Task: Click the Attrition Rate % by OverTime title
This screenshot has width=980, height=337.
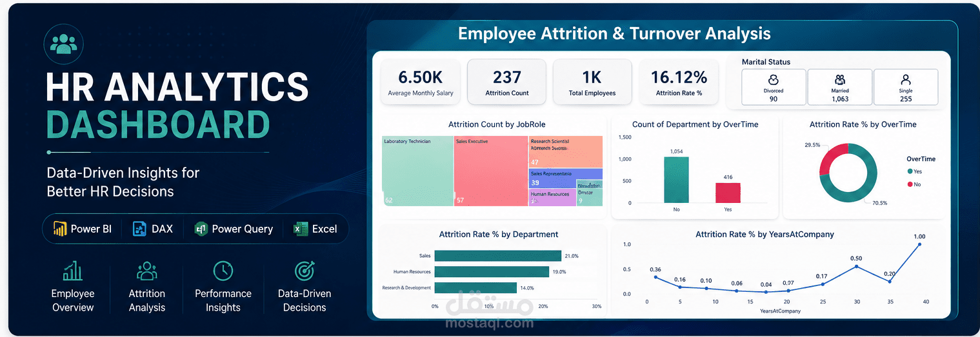Action: click(863, 124)
